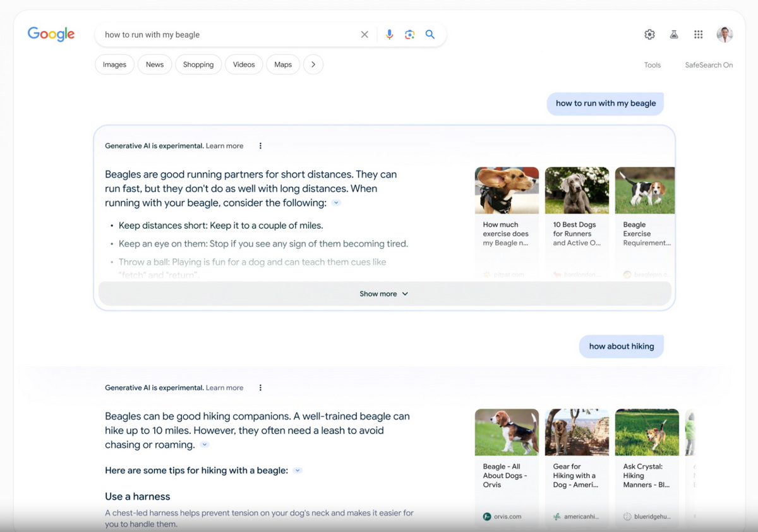Clear the search query with X
The width and height of the screenshot is (758, 532).
tap(364, 35)
